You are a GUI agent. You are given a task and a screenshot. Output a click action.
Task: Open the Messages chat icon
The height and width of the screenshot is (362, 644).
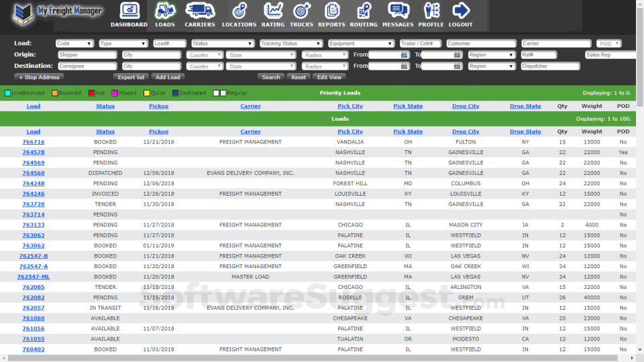(398, 11)
